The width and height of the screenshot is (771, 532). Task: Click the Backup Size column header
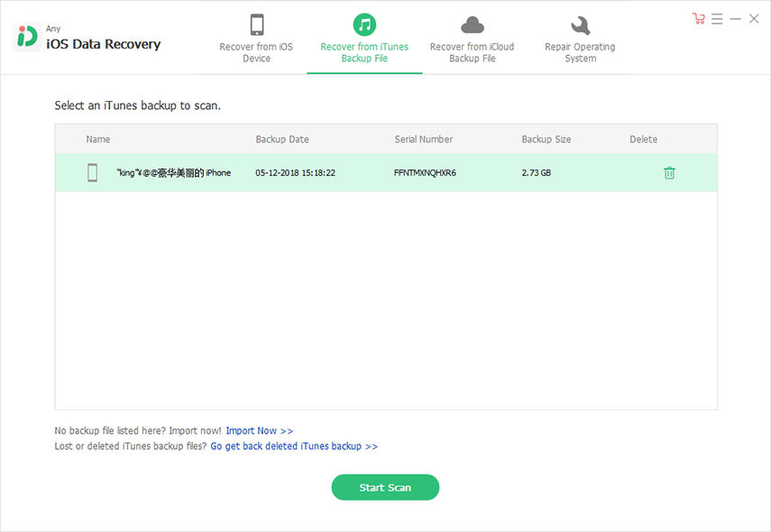(x=546, y=139)
